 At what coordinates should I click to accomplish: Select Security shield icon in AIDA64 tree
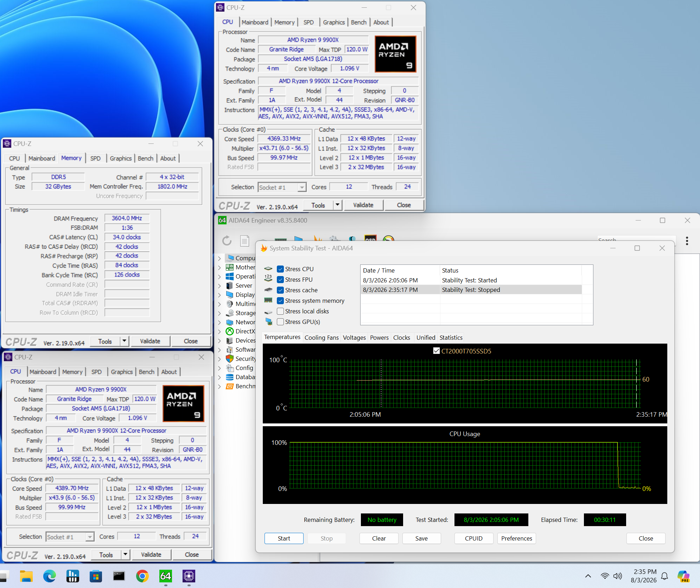point(230,358)
